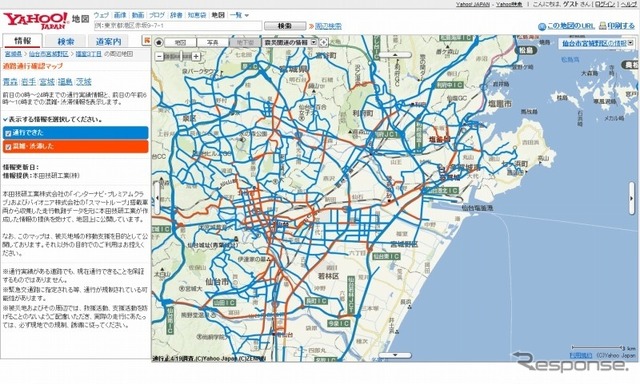Click the 印刷する link
The height and width of the screenshot is (384, 640).
point(621,26)
